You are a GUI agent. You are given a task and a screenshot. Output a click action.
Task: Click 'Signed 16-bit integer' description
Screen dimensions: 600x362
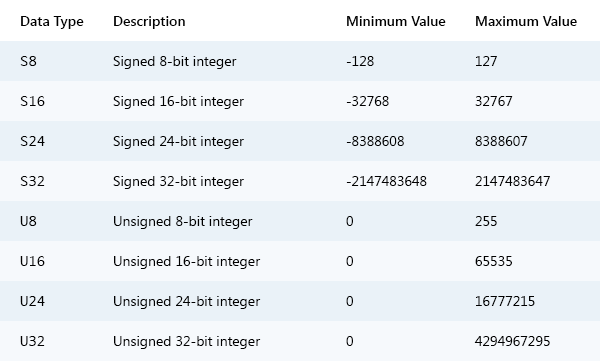(178, 102)
